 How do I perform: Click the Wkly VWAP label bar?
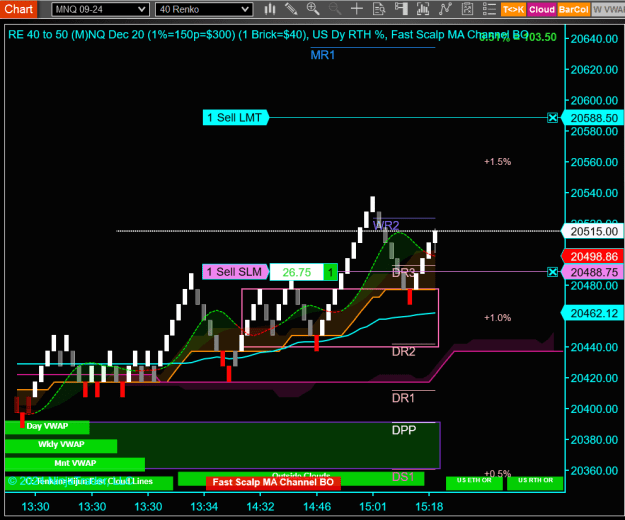[61, 445]
